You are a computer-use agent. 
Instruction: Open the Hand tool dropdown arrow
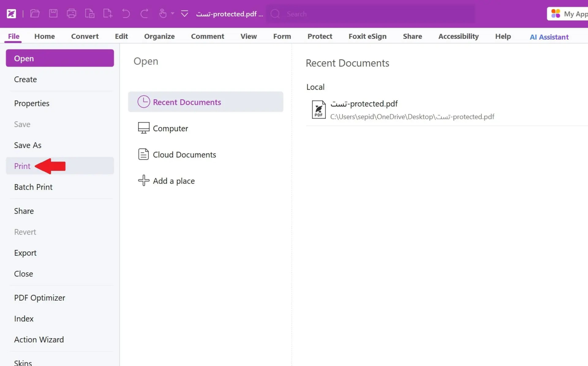[173, 13]
